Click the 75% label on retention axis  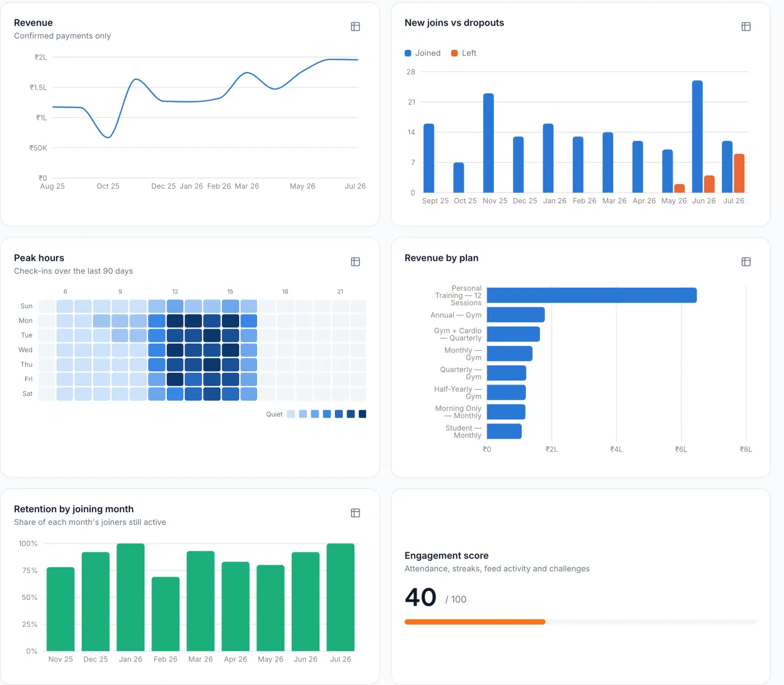coord(30,570)
